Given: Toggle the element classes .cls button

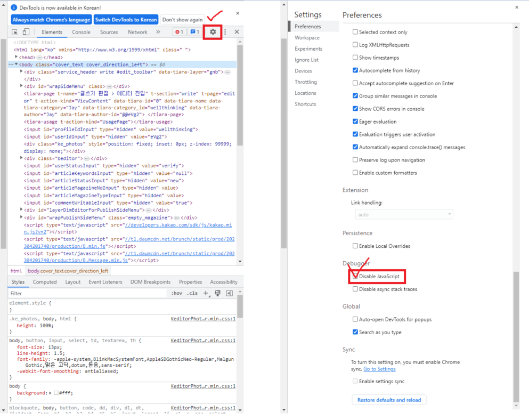Looking at the screenshot, I should pyautogui.click(x=192, y=293).
